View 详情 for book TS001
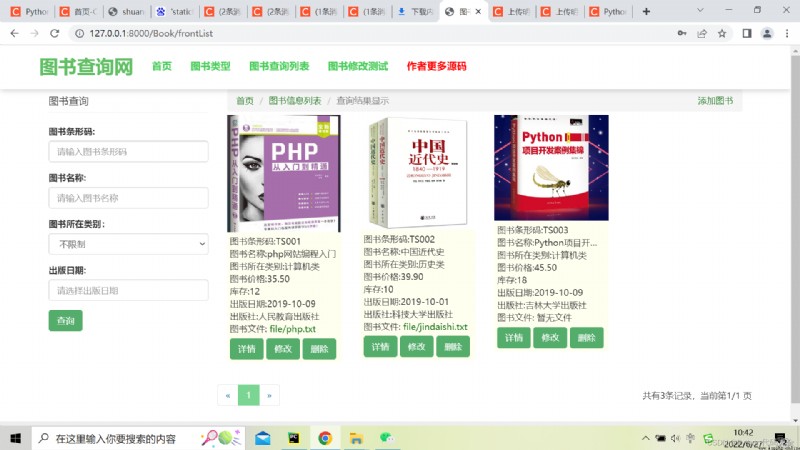 (x=246, y=349)
